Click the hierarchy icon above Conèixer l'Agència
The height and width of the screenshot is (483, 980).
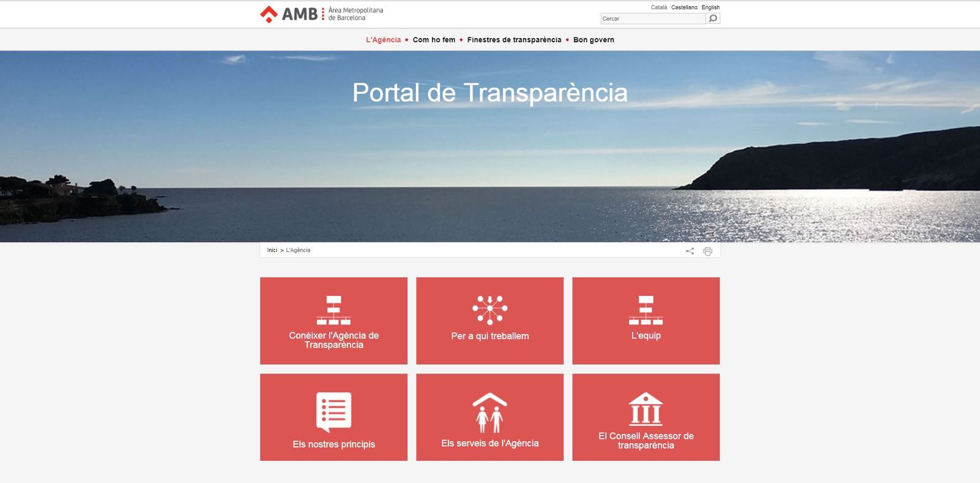(333, 310)
